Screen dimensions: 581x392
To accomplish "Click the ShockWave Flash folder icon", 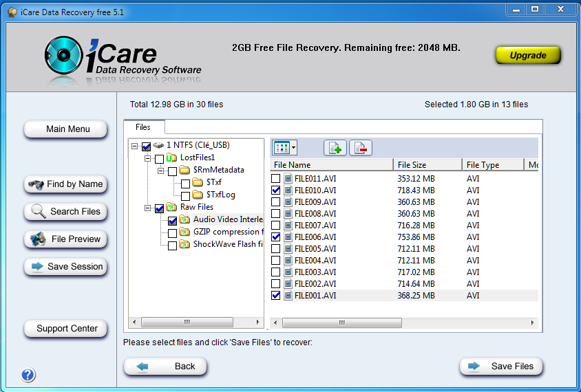I will [184, 244].
